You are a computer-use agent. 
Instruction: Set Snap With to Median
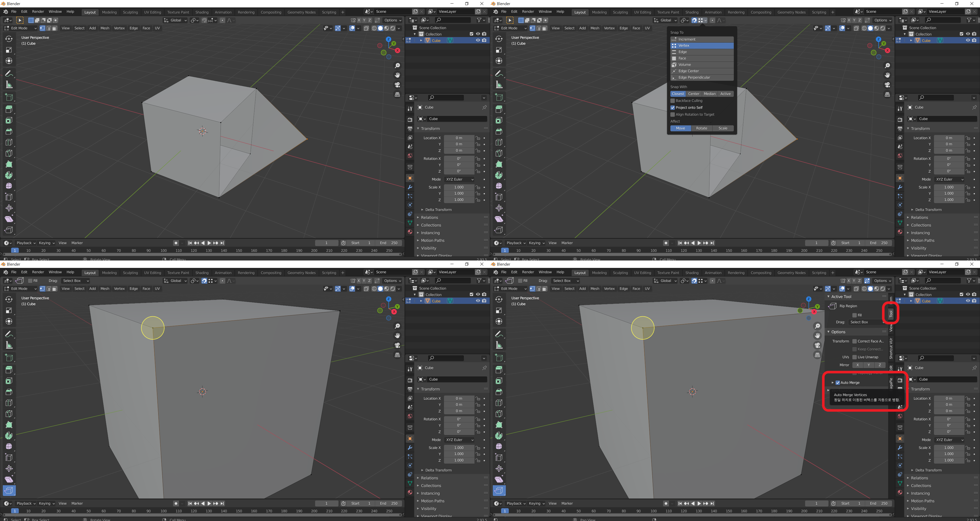(709, 94)
